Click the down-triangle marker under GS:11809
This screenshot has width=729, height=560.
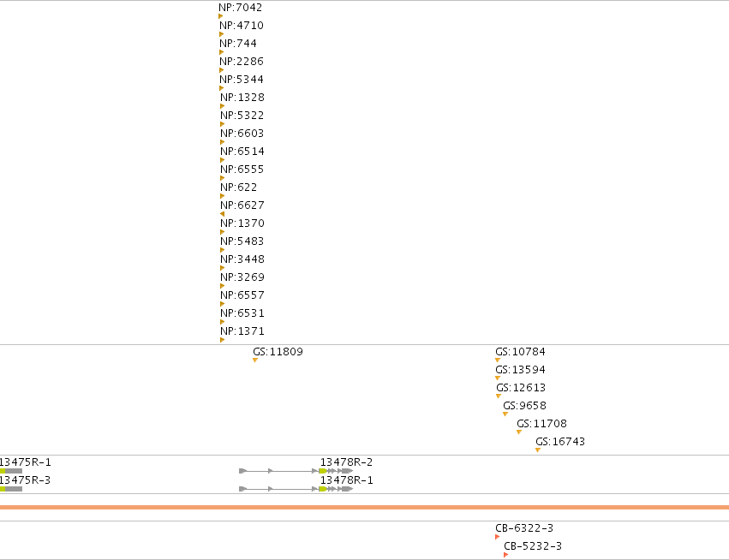255,360
